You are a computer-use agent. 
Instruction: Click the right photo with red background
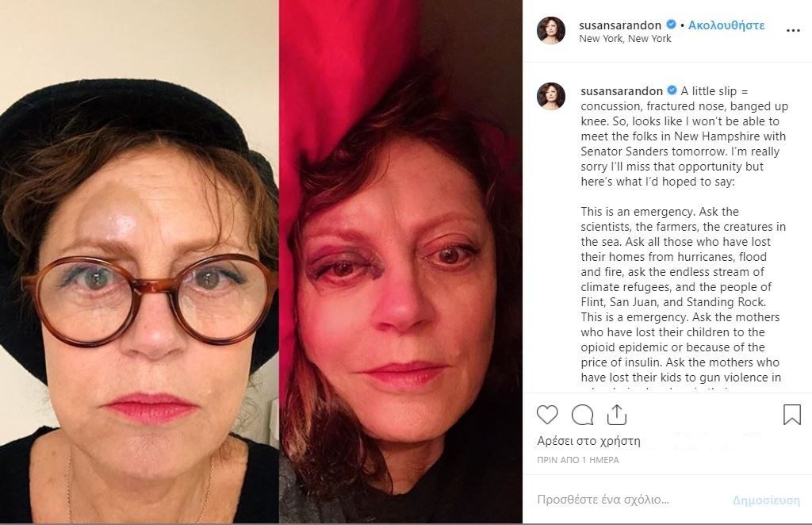coord(400,262)
